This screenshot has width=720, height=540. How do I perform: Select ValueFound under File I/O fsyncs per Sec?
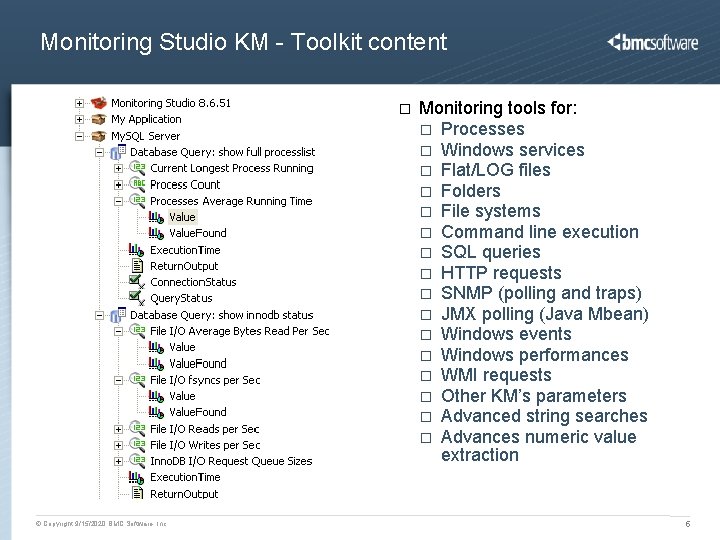click(x=197, y=412)
